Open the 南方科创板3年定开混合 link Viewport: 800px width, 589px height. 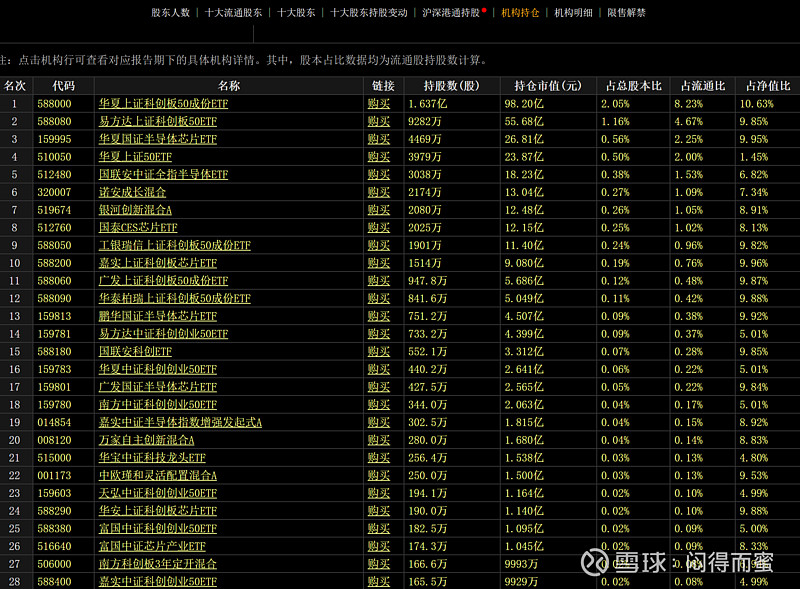[x=158, y=564]
